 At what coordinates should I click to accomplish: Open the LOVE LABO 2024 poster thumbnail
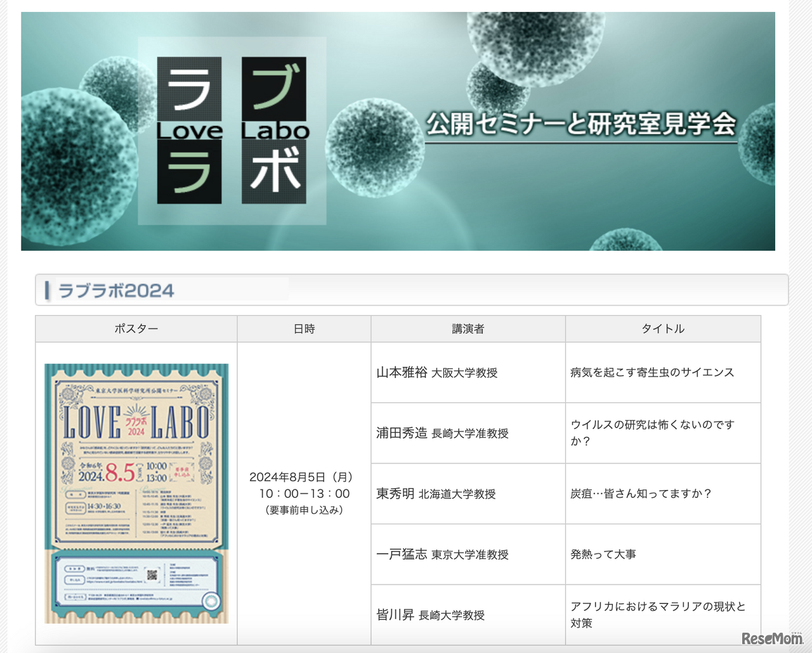coord(136,493)
